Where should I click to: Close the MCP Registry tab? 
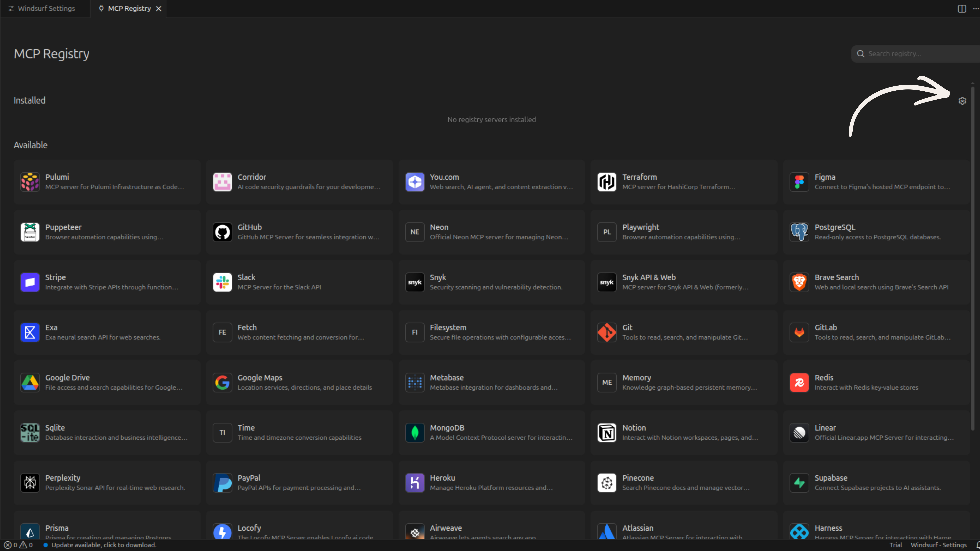point(159,8)
